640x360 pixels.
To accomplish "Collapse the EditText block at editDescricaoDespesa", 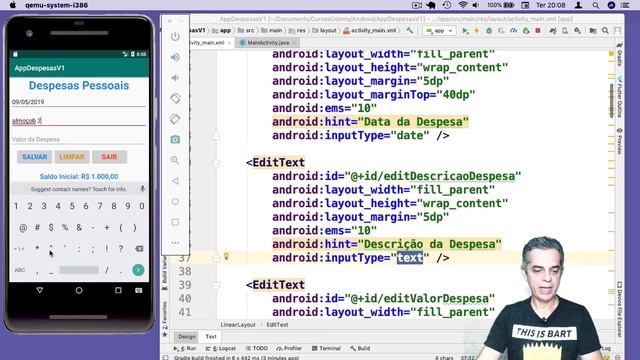I will (216, 163).
